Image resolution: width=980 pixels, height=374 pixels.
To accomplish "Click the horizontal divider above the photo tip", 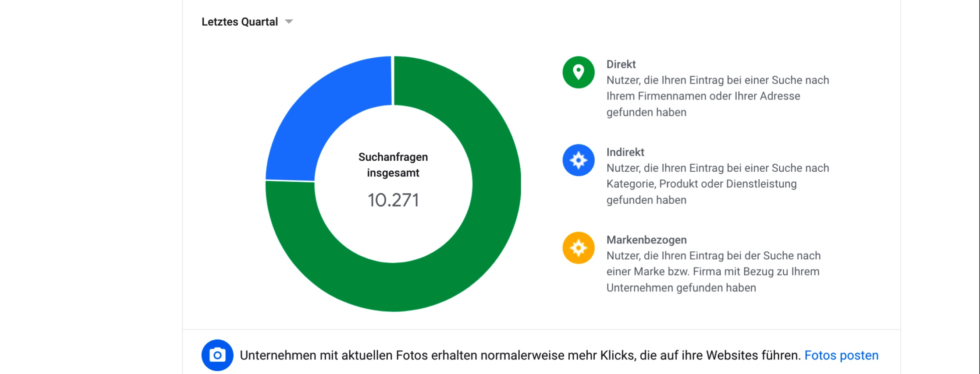I will point(541,329).
